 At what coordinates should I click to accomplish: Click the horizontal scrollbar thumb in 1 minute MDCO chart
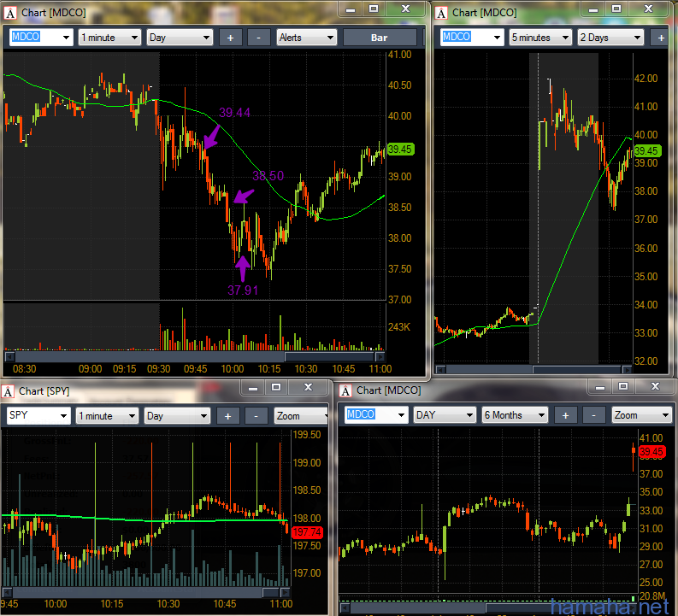point(329,357)
